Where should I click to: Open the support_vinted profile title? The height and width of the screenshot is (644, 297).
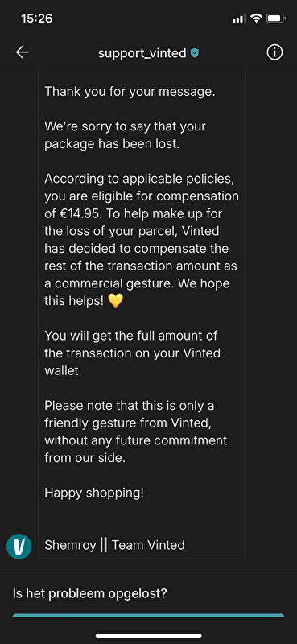142,53
